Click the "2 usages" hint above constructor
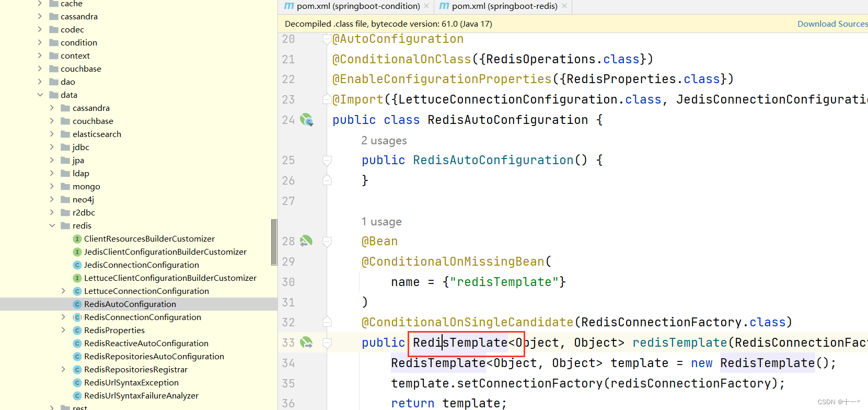 pos(384,141)
